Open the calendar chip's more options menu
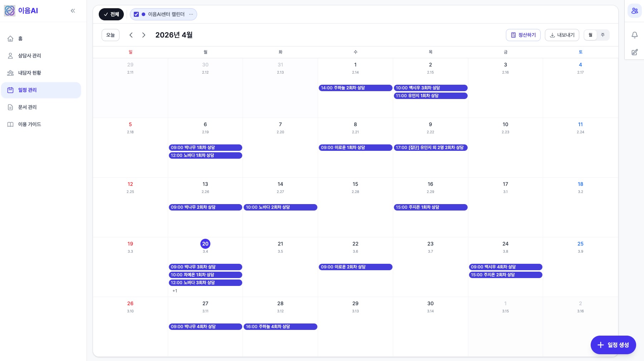 pos(191,14)
